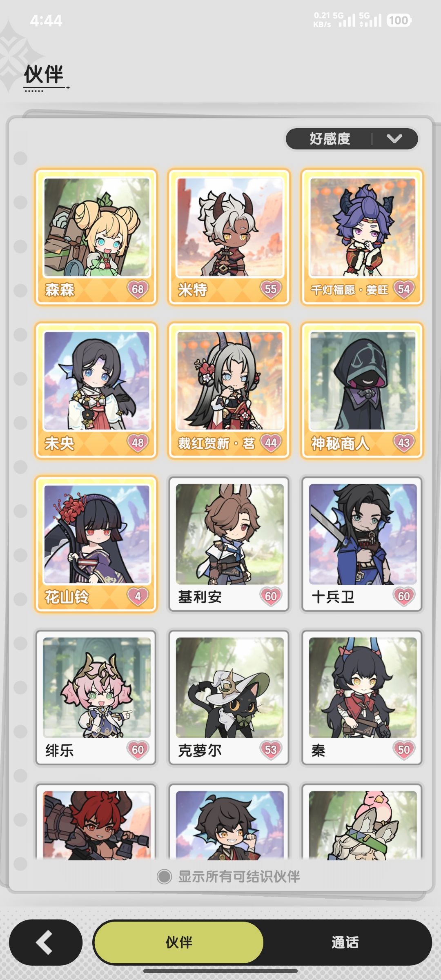Tap the 未央 companion card

96,391
